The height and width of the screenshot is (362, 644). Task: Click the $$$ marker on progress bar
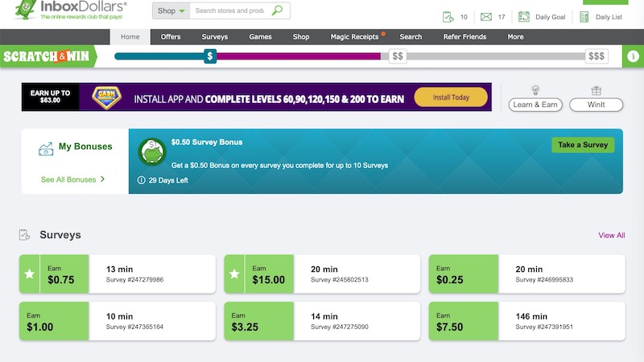tap(597, 56)
